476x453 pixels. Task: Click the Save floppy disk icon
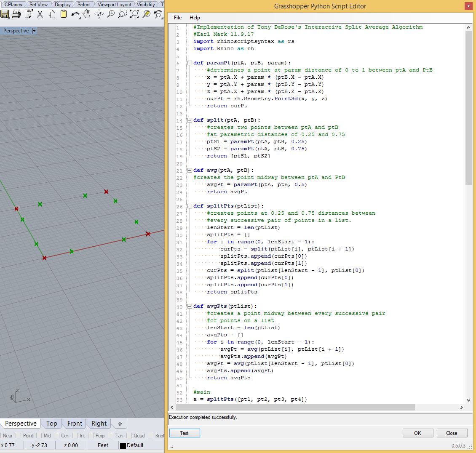coord(5,14)
